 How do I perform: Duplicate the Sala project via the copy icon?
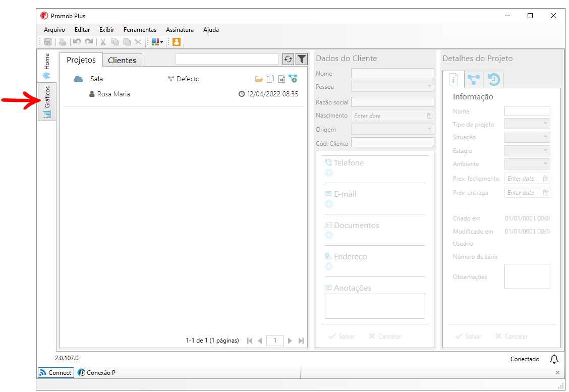[x=270, y=79]
